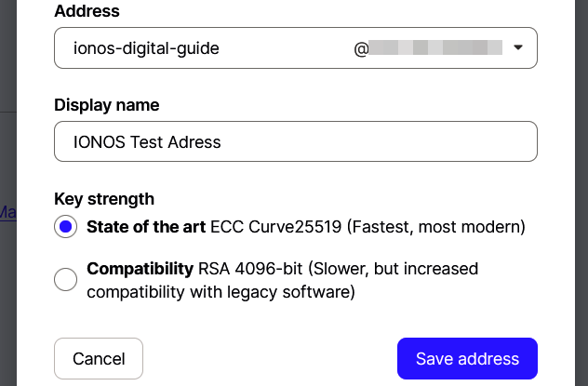The height and width of the screenshot is (386, 588).
Task: Click the "Key strength" section heading
Action: click(x=104, y=198)
